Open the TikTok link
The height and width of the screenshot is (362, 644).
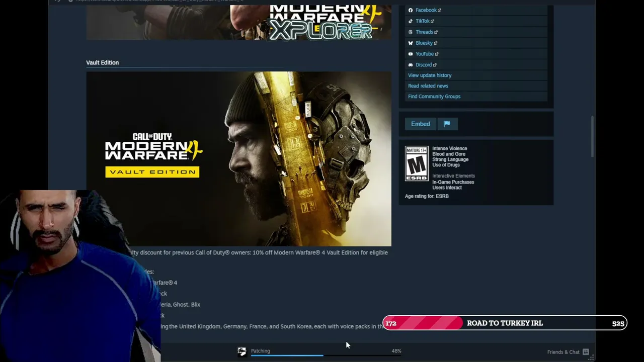click(425, 21)
